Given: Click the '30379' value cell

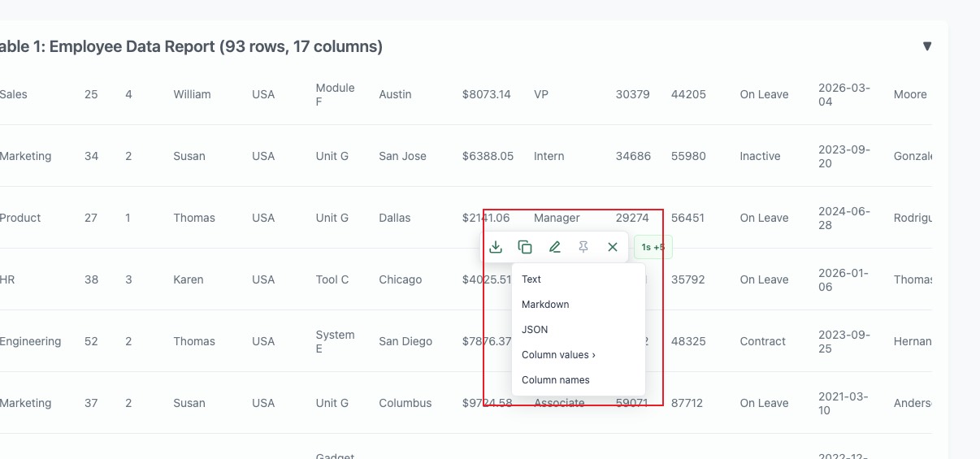Looking at the screenshot, I should 633,94.
